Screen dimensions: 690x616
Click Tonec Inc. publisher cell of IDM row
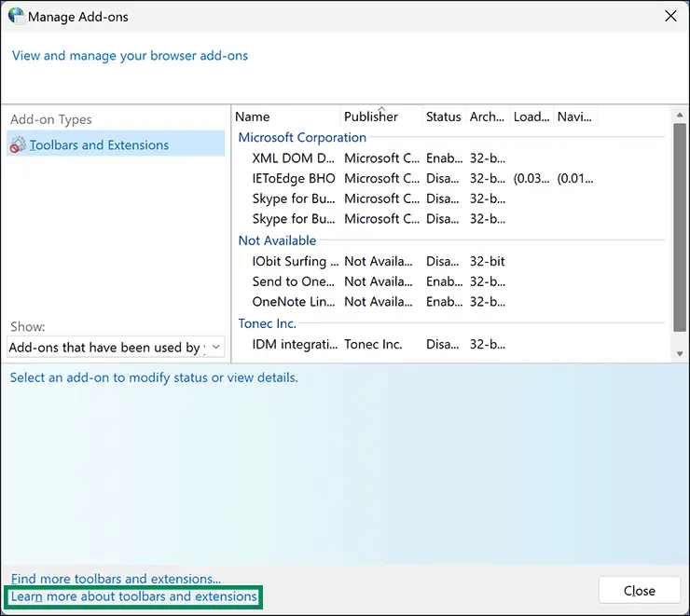(x=373, y=344)
